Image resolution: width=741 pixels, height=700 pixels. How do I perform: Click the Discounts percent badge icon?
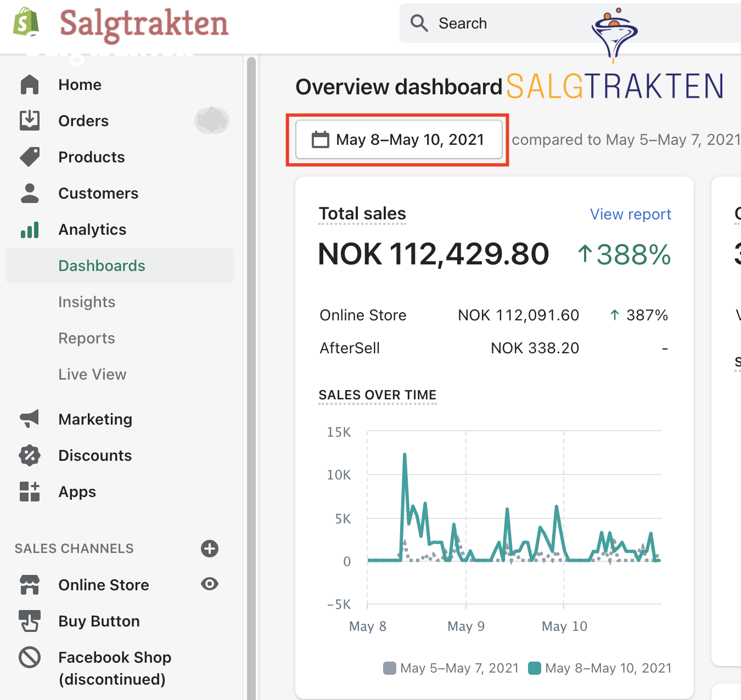coord(30,455)
